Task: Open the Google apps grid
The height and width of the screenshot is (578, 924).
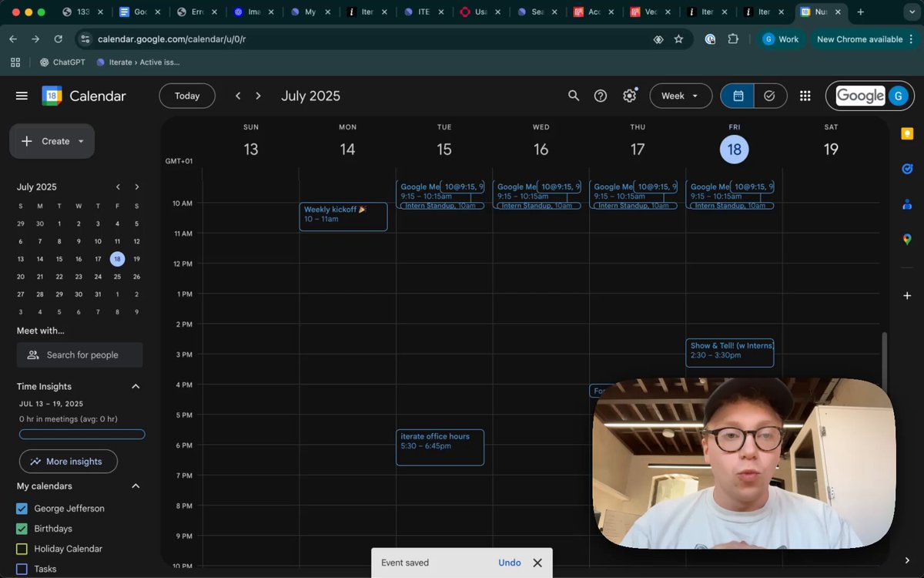Action: (805, 96)
